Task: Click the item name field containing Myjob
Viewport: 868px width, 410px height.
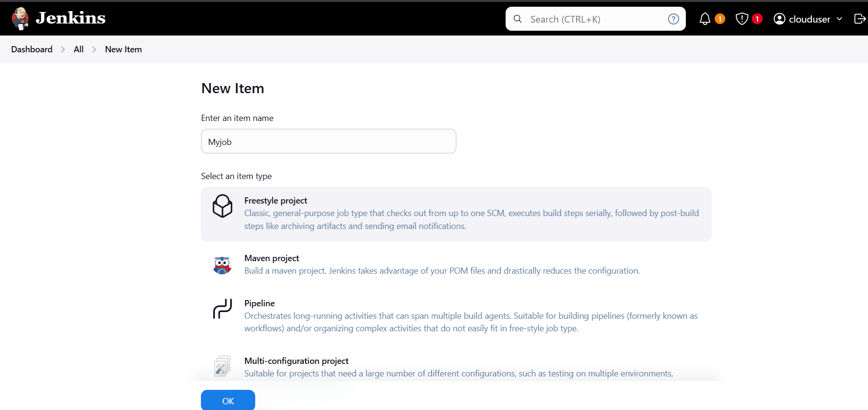Action: tap(329, 141)
